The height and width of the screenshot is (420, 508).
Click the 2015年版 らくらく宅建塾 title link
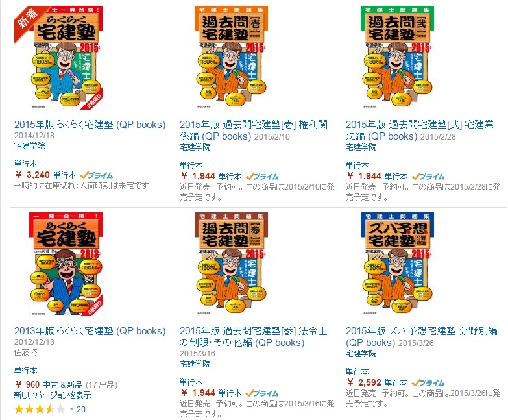click(90, 125)
